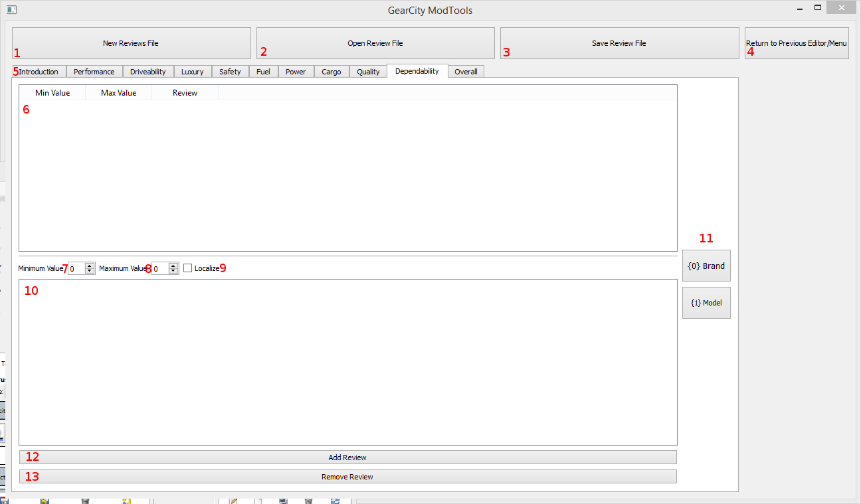The height and width of the screenshot is (504, 861).
Task: Click the New Reviews File button
Action: click(131, 43)
